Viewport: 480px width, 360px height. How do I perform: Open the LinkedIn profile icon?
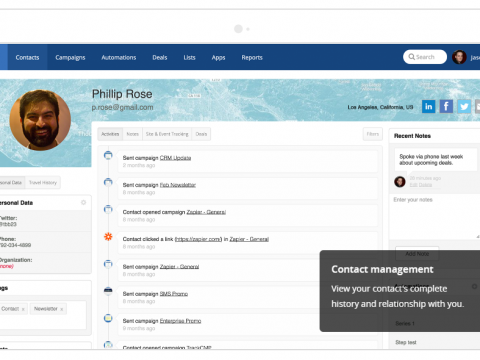(429, 107)
